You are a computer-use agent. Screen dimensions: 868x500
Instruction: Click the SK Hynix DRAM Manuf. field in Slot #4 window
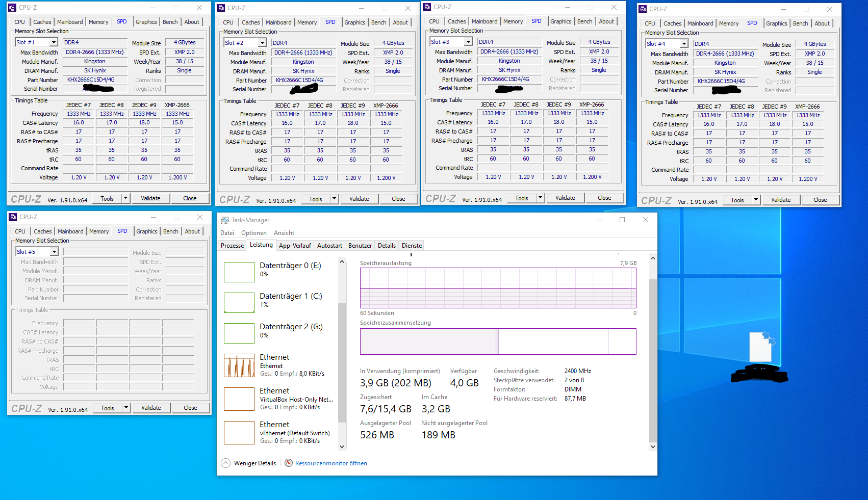click(x=725, y=72)
